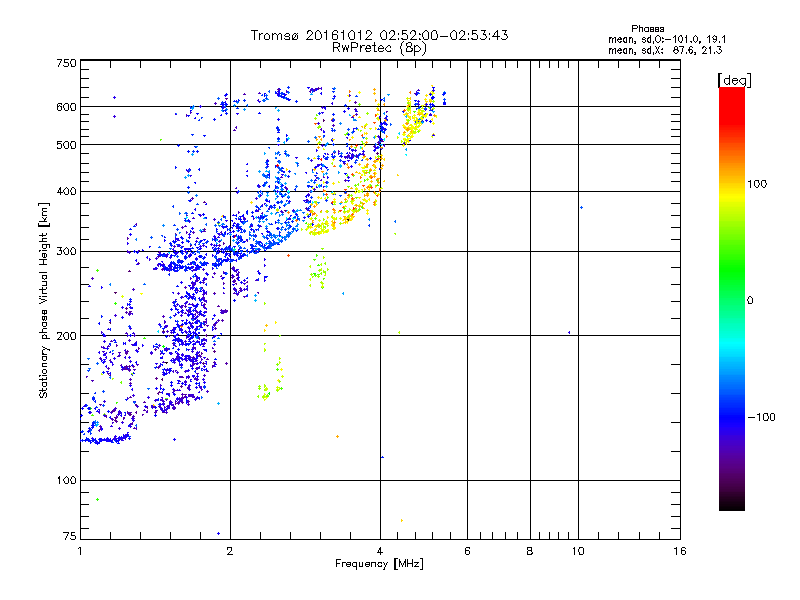Image resolution: width=800 pixels, height=600 pixels.
Task: Click the green point cluster below 300 km near 3 MHz
Action: coord(318,269)
